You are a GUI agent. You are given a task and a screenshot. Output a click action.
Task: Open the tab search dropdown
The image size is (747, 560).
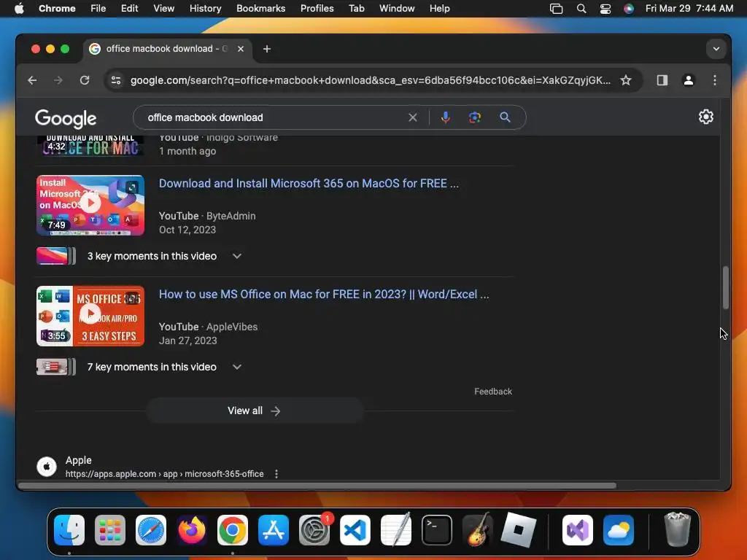[x=716, y=49]
